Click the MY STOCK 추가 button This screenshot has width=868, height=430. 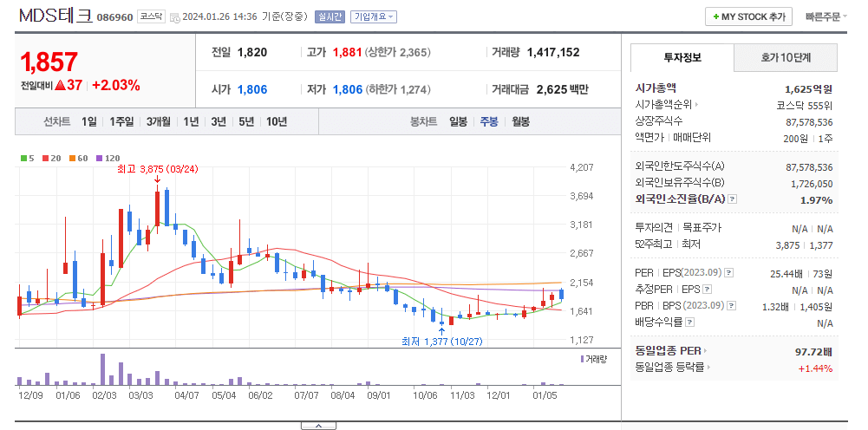point(749,17)
